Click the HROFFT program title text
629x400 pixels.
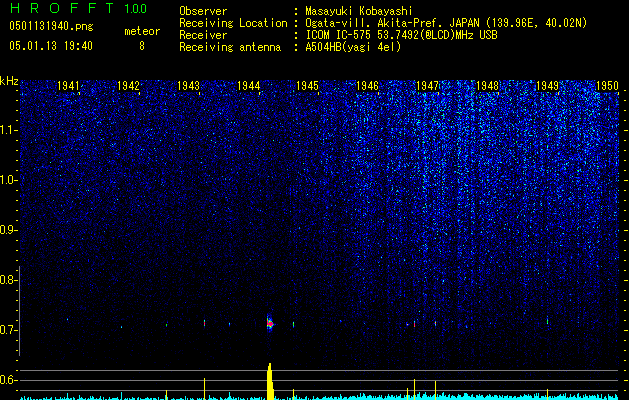62,8
